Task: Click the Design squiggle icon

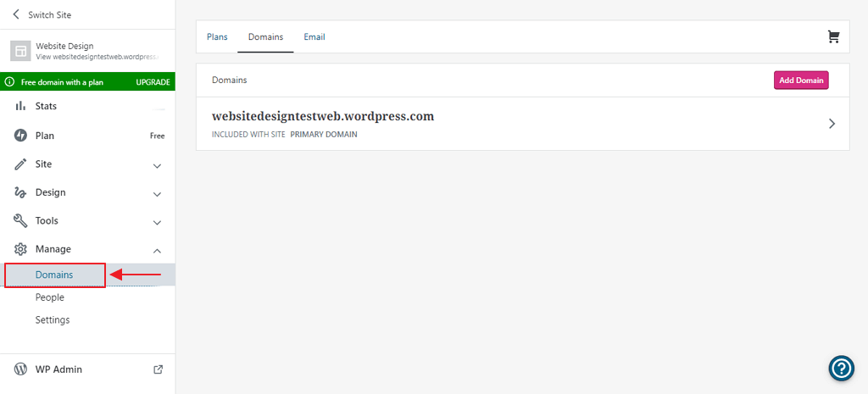Action: pos(20,192)
